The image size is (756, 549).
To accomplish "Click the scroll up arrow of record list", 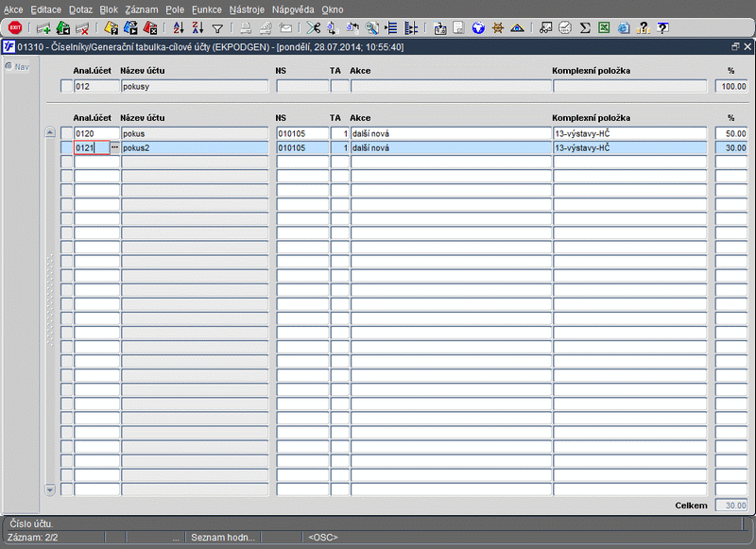I will coord(50,132).
